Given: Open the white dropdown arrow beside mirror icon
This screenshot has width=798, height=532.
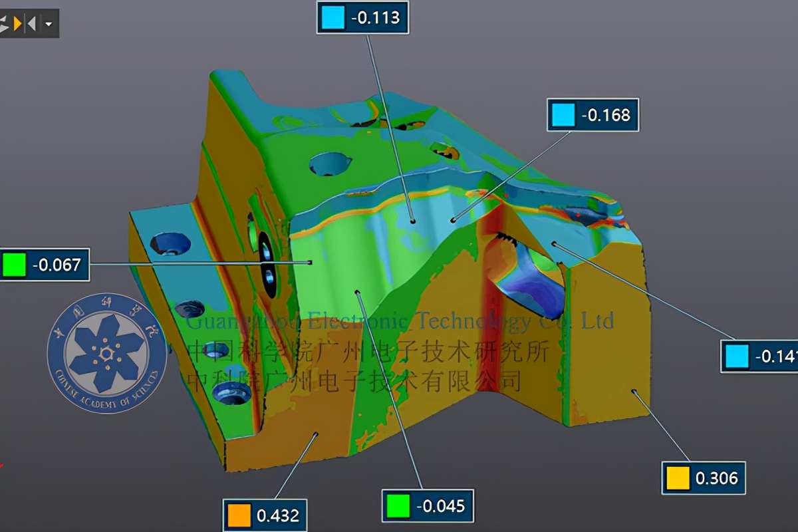Looking at the screenshot, I should pyautogui.click(x=49, y=25).
